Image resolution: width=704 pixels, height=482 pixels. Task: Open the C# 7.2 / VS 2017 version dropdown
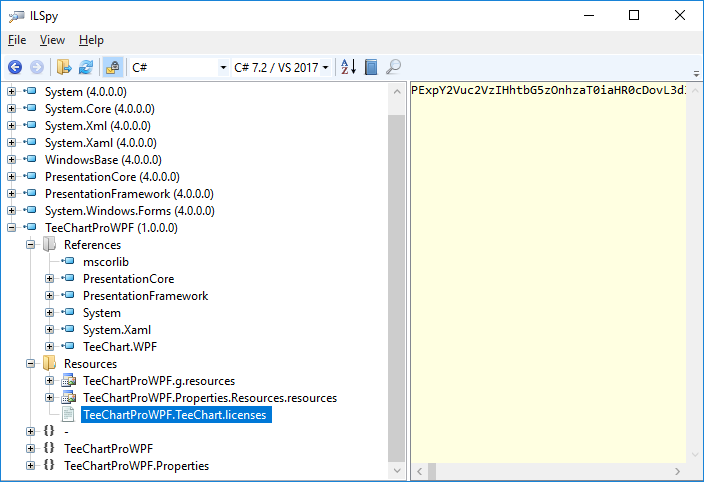282,68
